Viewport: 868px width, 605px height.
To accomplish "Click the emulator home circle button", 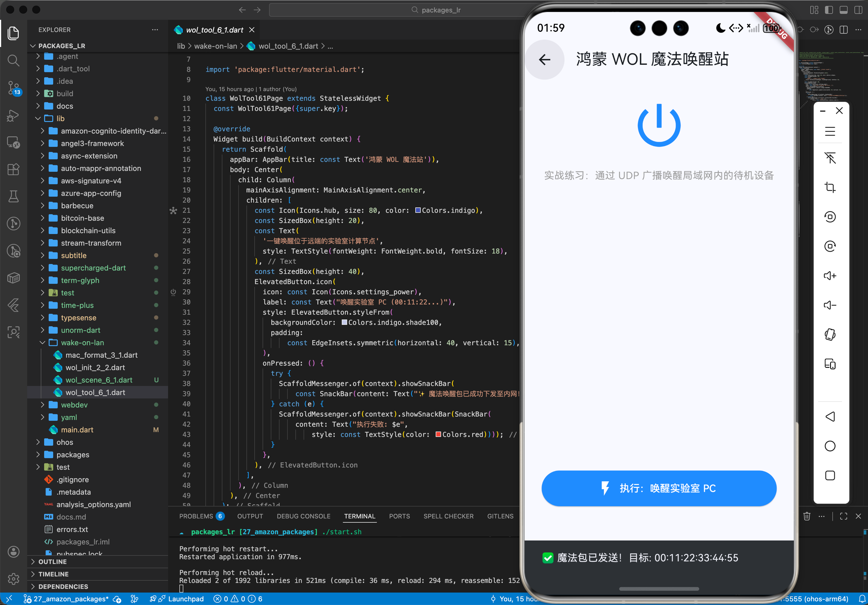I will pos(830,446).
